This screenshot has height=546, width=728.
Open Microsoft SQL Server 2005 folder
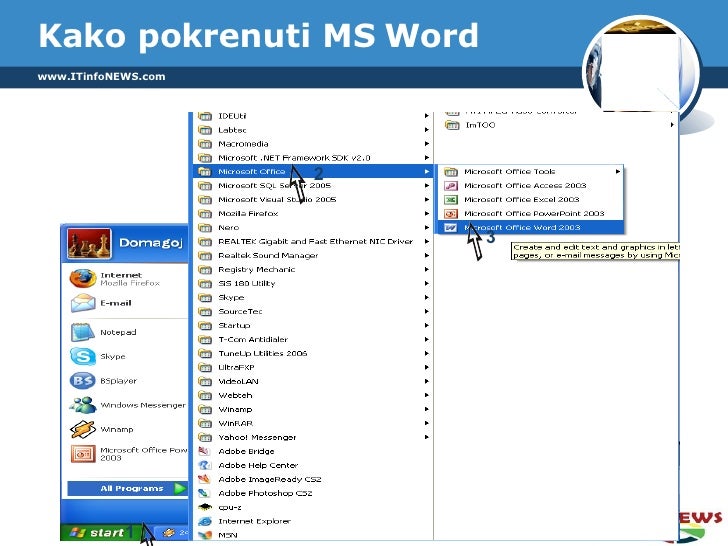(313, 185)
